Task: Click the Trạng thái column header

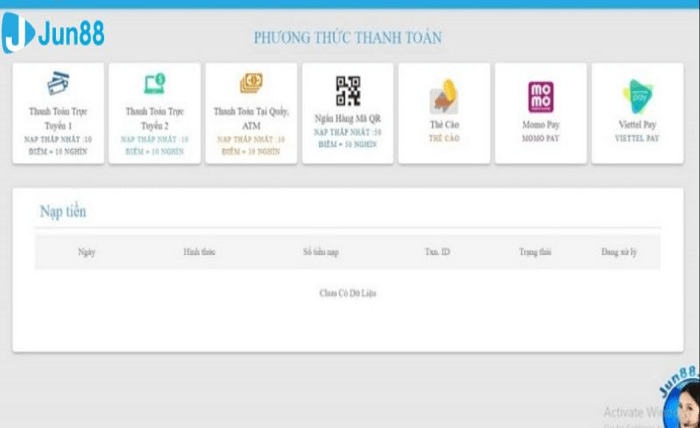Action: tap(535, 252)
